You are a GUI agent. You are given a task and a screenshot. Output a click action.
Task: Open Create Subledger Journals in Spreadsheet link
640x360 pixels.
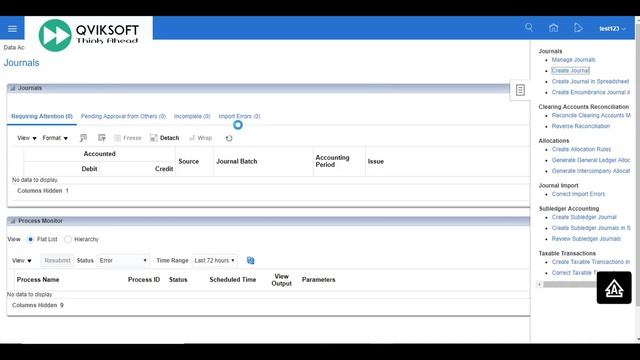pos(591,228)
